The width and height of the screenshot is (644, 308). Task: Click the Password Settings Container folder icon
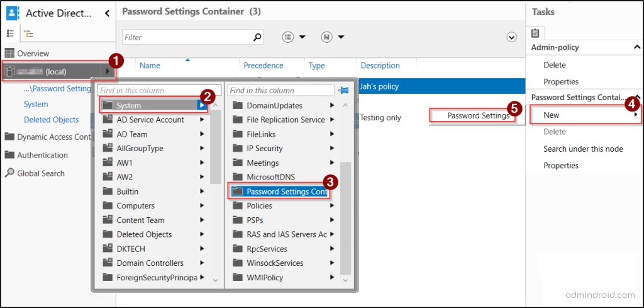(238, 191)
